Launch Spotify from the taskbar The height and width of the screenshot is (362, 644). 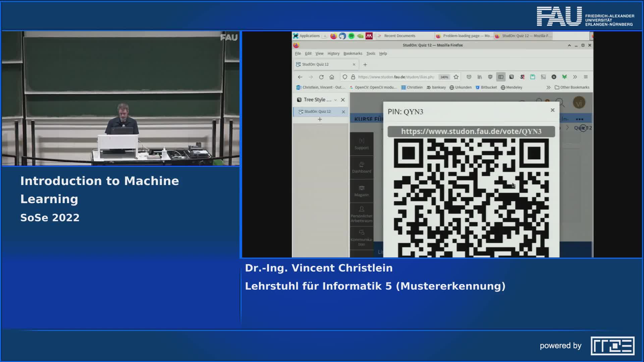pos(351,36)
